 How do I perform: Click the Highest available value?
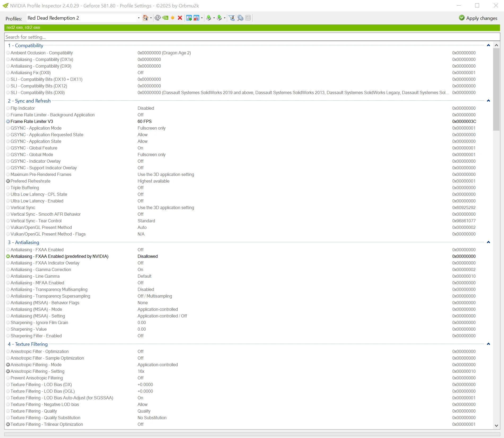click(153, 181)
